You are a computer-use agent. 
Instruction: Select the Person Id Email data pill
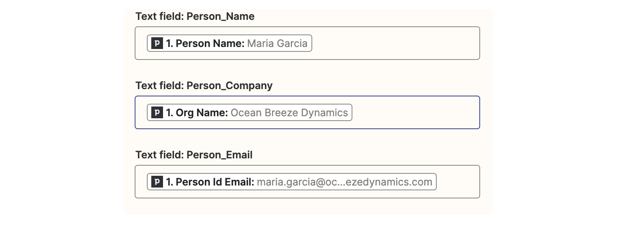pos(292,182)
